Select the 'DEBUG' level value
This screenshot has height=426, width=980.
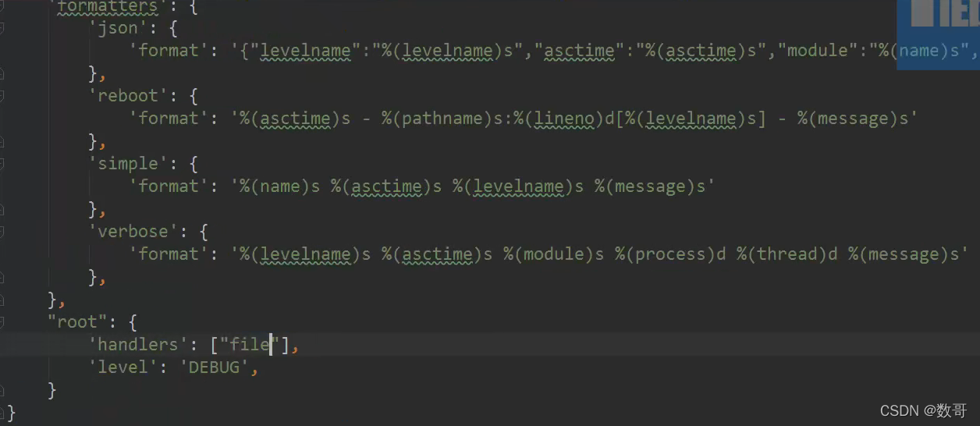click(x=215, y=367)
